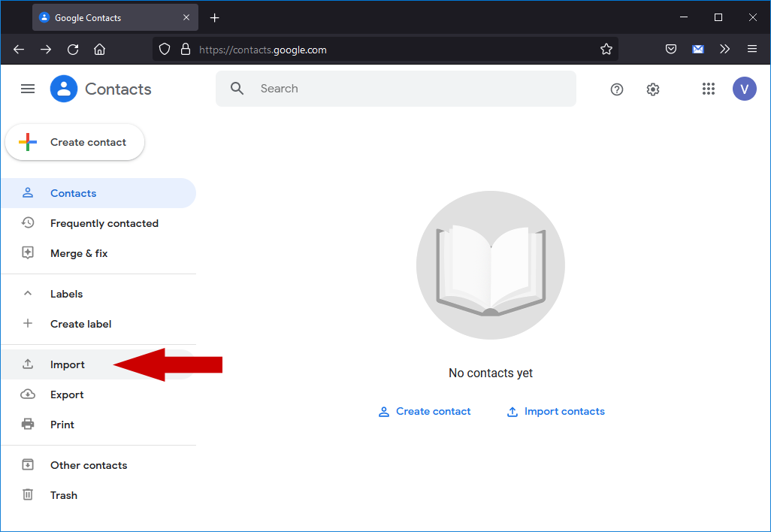
Task: Click the Create contact link in center
Action: click(x=425, y=412)
